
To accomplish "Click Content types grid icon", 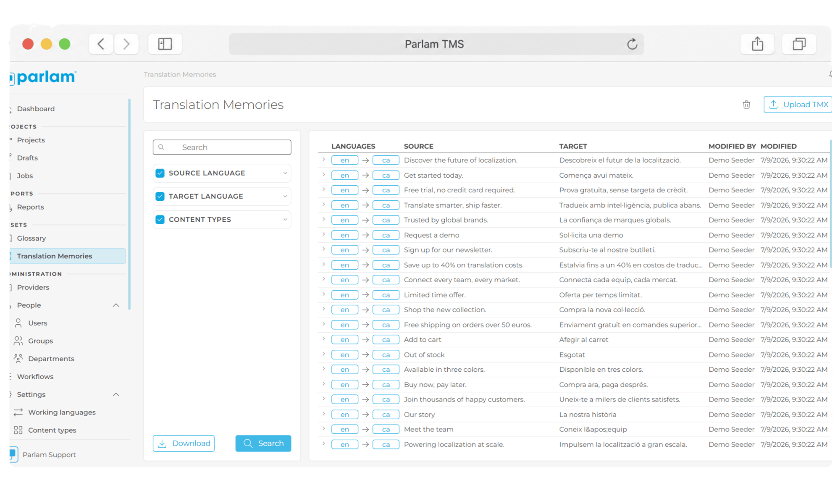I will pos(18,430).
